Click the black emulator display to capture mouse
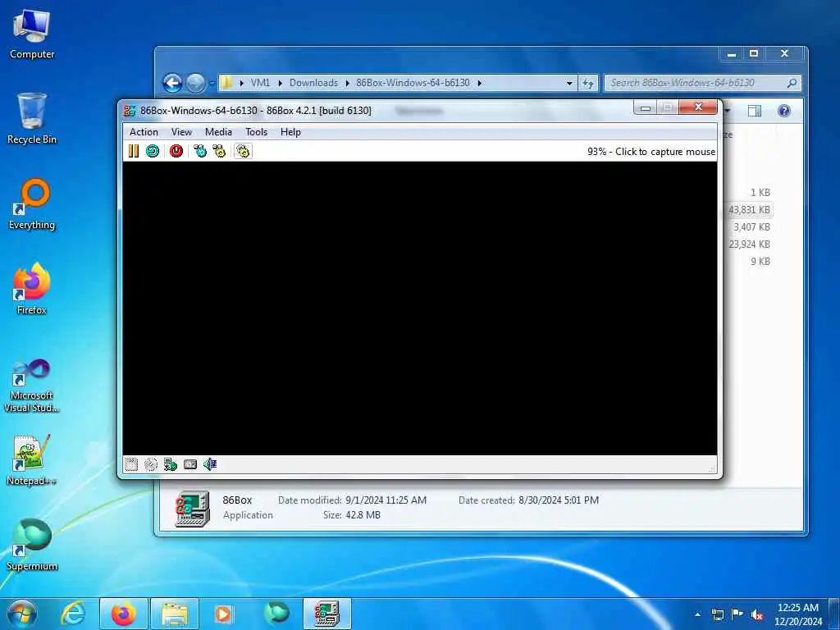This screenshot has height=630, width=840. point(419,308)
